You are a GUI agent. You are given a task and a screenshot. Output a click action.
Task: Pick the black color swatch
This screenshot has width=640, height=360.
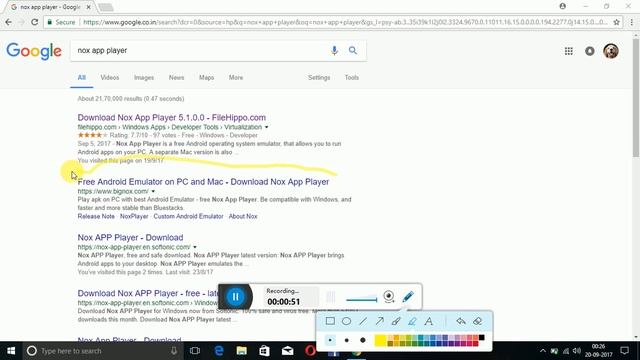pyautogui.click(x=482, y=338)
